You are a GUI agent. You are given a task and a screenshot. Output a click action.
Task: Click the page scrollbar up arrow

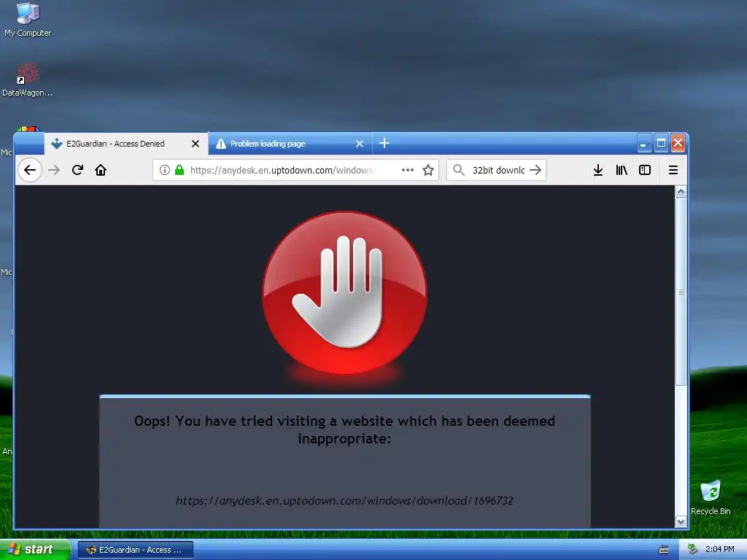(681, 192)
